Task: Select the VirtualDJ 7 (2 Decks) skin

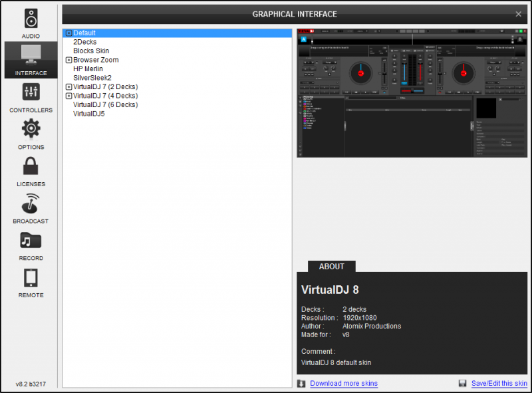Action: (x=106, y=87)
